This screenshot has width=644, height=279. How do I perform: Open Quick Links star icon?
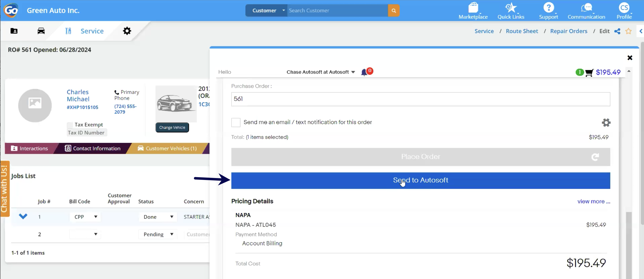click(510, 8)
